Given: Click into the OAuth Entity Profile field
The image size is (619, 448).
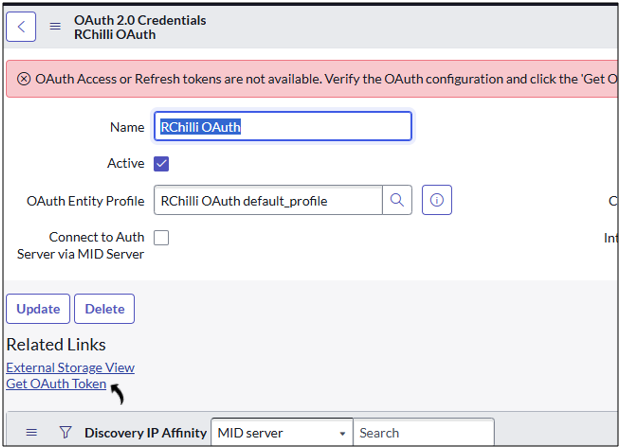Looking at the screenshot, I should pyautogui.click(x=267, y=201).
